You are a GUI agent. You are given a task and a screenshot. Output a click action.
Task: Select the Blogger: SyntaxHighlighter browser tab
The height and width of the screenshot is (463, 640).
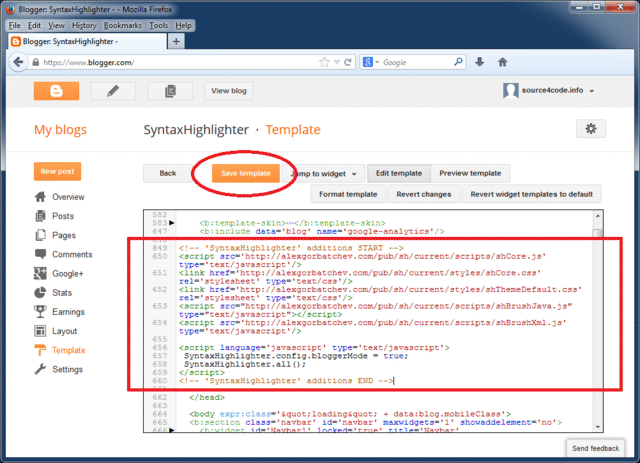coord(87,41)
